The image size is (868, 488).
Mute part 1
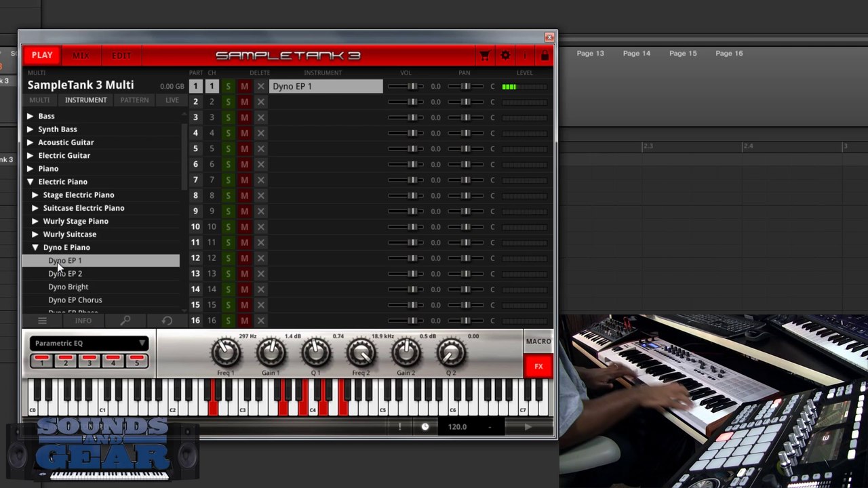tap(244, 87)
